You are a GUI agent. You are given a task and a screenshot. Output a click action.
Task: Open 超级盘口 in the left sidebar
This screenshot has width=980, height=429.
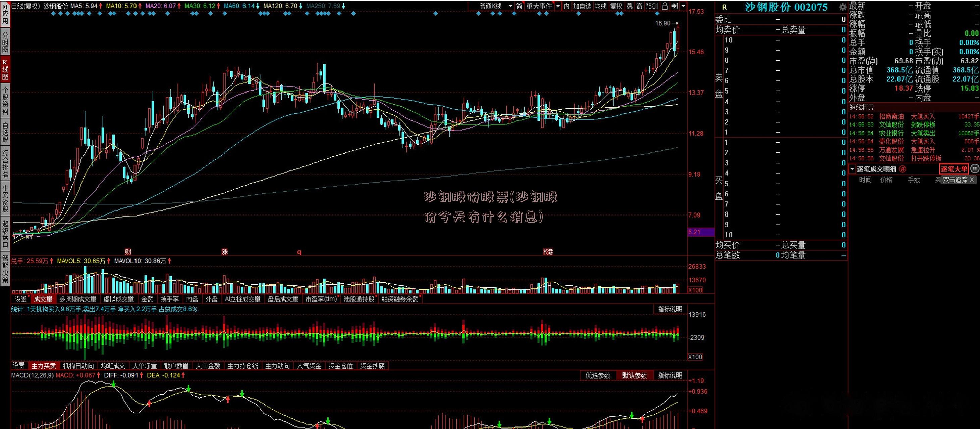[x=5, y=234]
